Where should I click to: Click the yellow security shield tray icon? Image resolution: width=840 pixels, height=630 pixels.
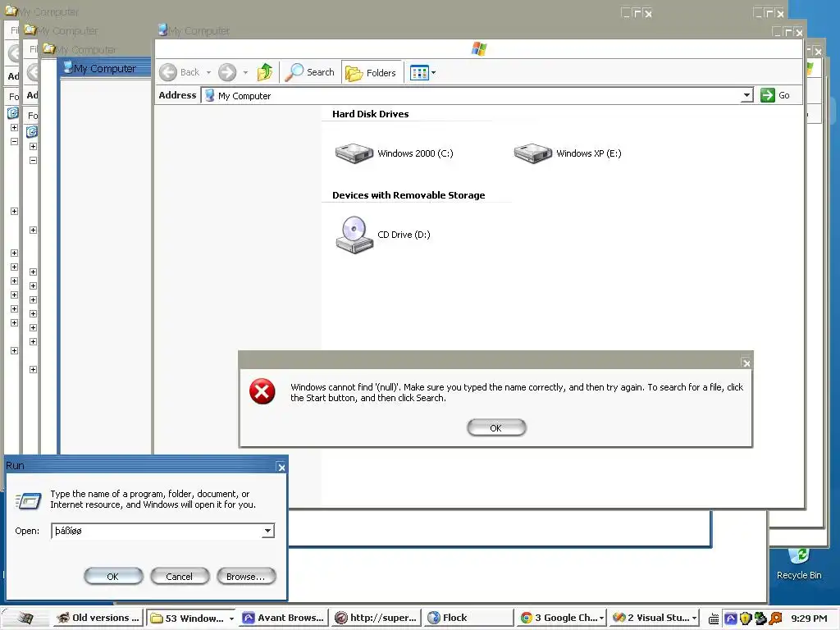(746, 619)
